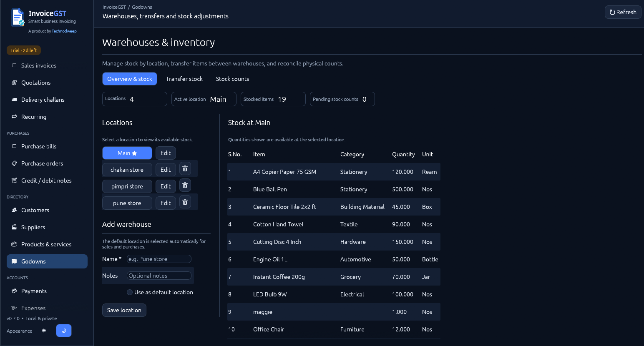Select chakan store location
Screen dimensions: 644x346
point(127,170)
